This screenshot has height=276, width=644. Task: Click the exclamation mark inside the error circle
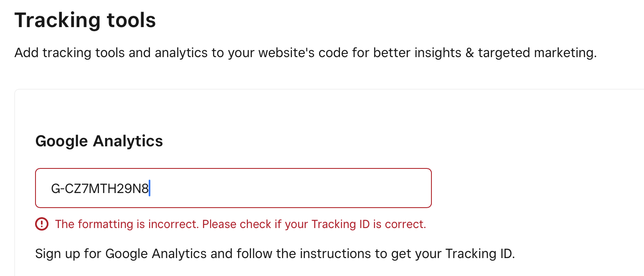[41, 224]
